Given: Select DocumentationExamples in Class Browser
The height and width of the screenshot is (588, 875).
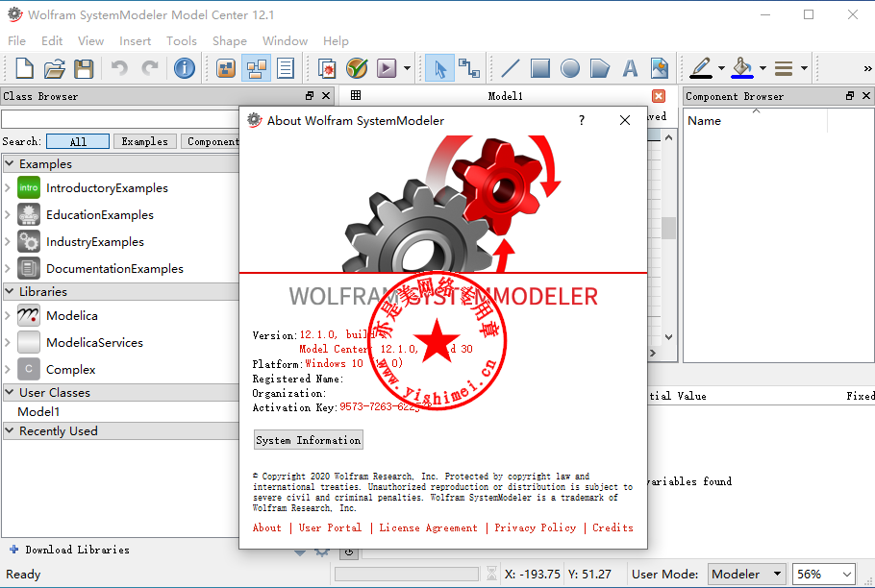Looking at the screenshot, I should tap(114, 269).
